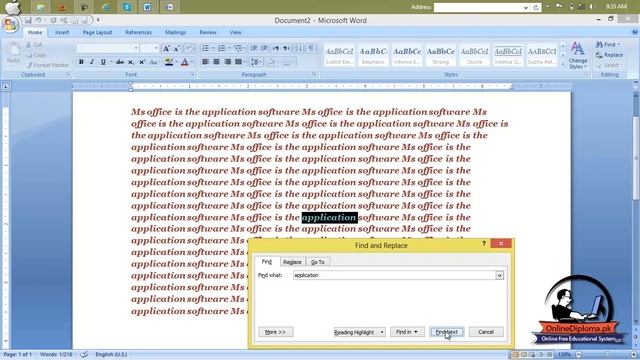640x360 pixels.
Task: Open the Mailings ribbon tab
Action: pos(176,32)
